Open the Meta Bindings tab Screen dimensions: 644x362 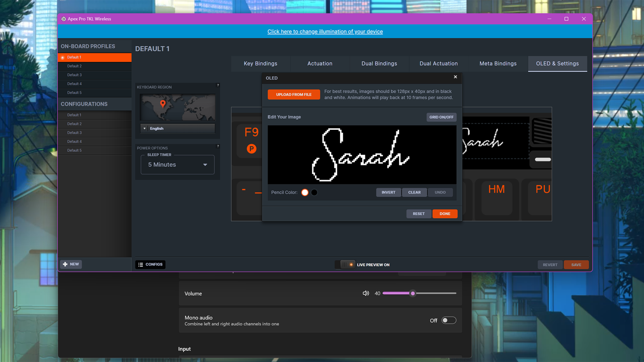[498, 64]
